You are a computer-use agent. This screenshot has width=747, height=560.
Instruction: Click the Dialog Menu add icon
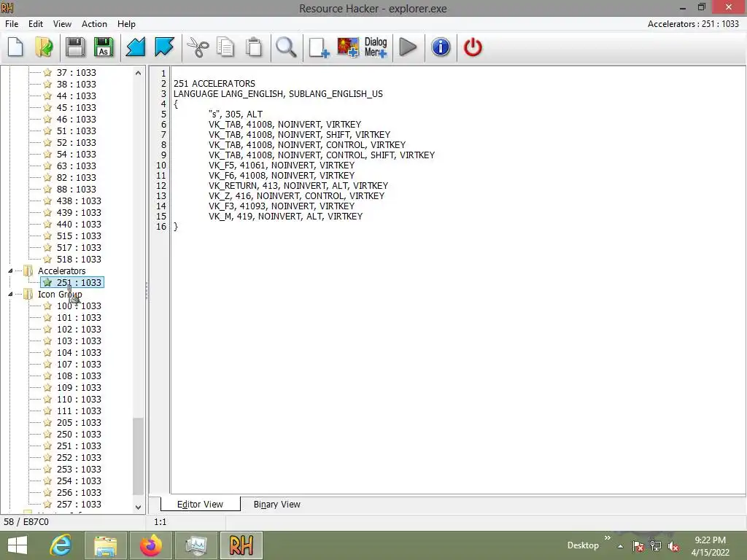[376, 47]
